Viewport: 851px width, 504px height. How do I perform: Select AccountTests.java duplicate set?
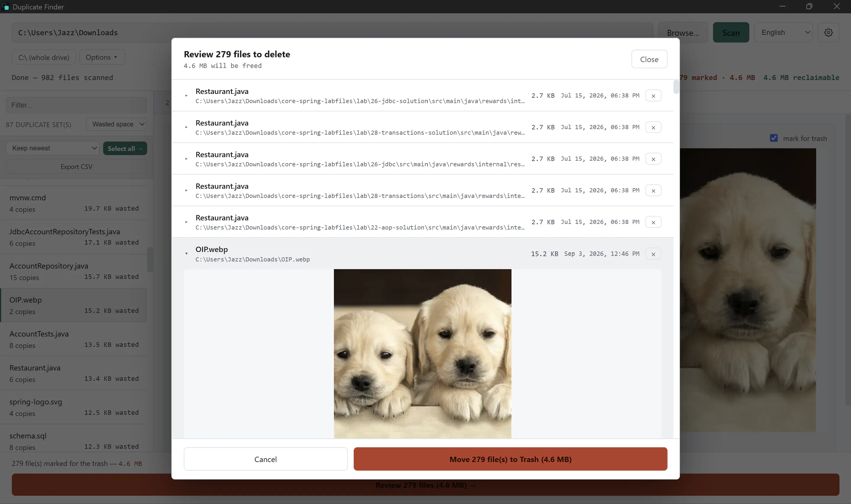pyautogui.click(x=74, y=339)
